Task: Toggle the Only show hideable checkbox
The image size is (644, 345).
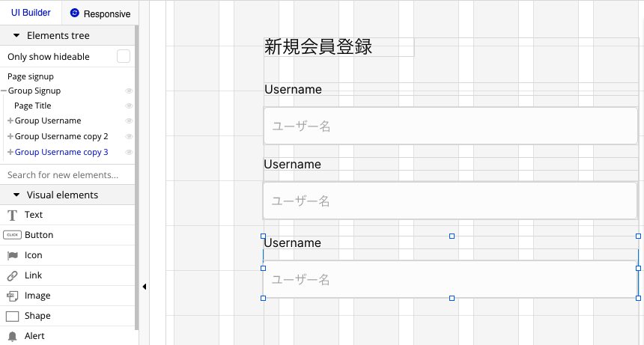Action: click(x=124, y=57)
